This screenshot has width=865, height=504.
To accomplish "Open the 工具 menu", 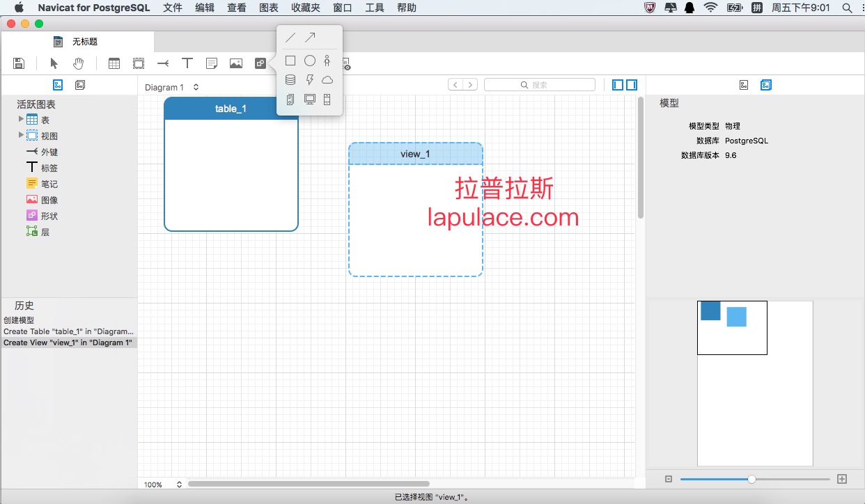I will pos(375,8).
